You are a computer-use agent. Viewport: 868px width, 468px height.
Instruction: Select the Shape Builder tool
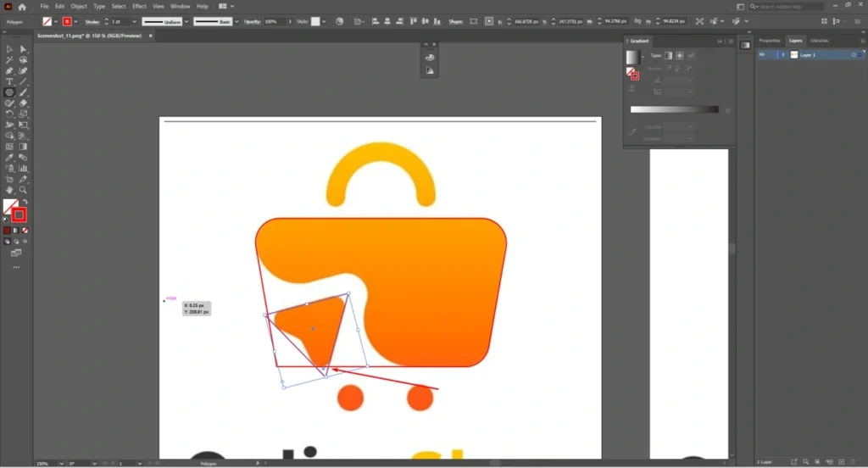point(9,136)
